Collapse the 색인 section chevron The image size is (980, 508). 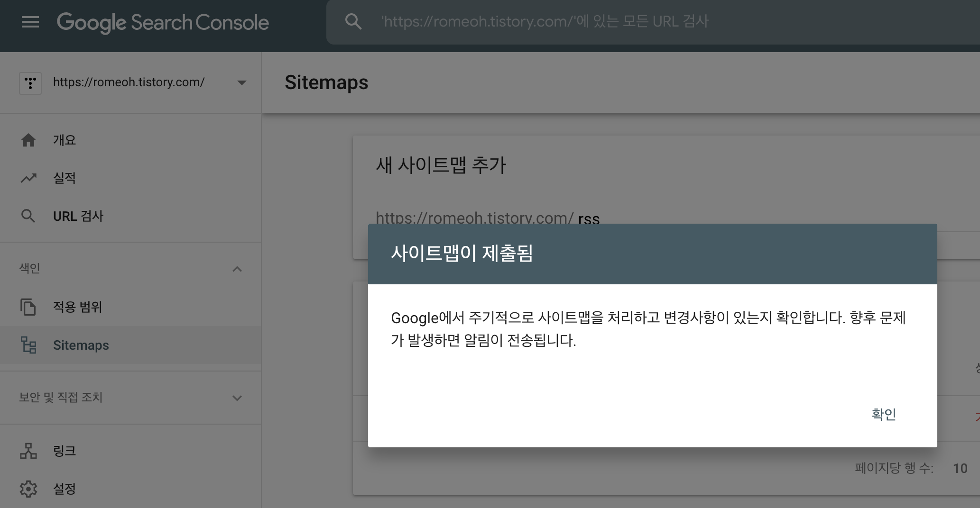pos(237,269)
